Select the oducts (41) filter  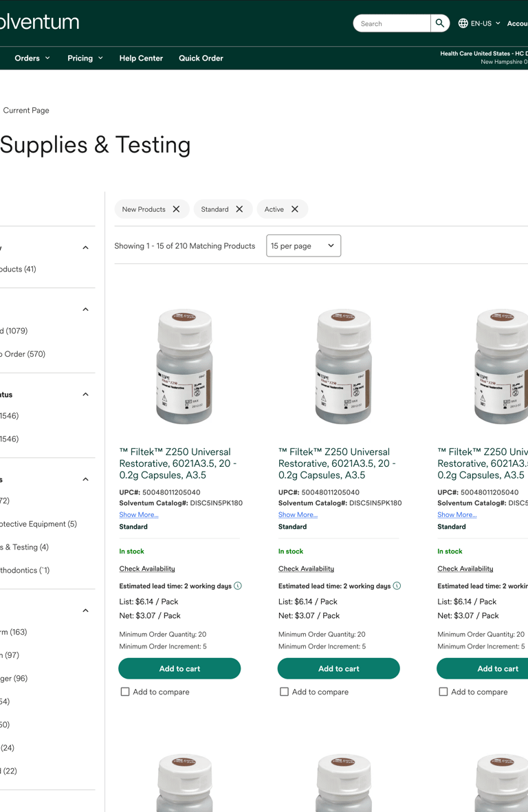pyautogui.click(x=18, y=270)
